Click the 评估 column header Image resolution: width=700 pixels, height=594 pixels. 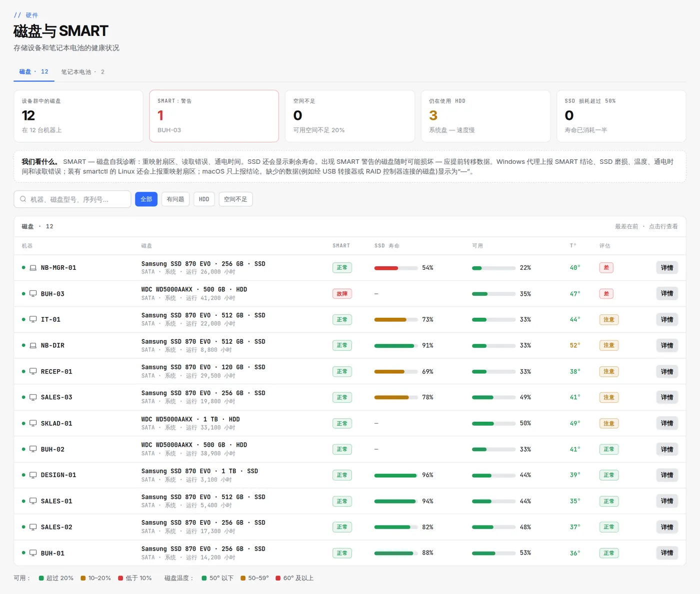605,246
